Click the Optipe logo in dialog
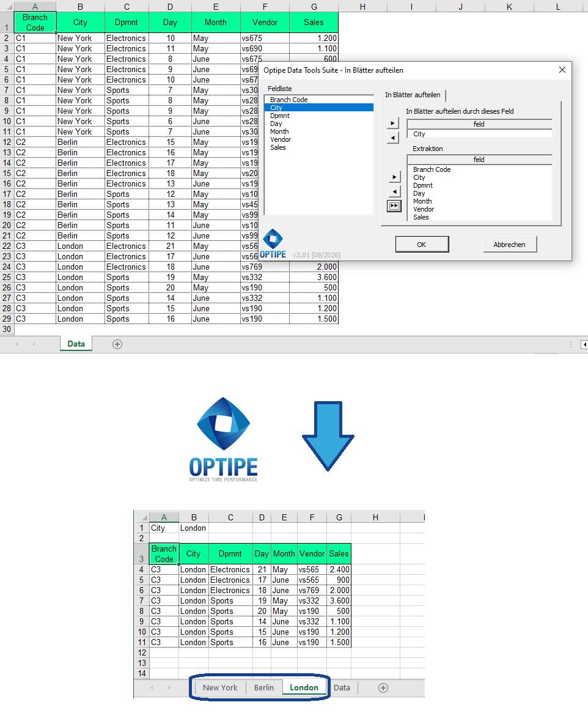588x713 pixels. pos(273,245)
